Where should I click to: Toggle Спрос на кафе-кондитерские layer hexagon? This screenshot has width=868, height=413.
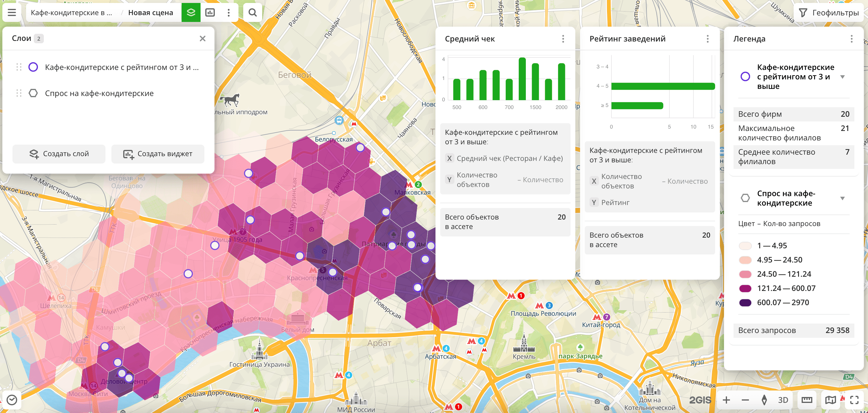click(x=33, y=93)
